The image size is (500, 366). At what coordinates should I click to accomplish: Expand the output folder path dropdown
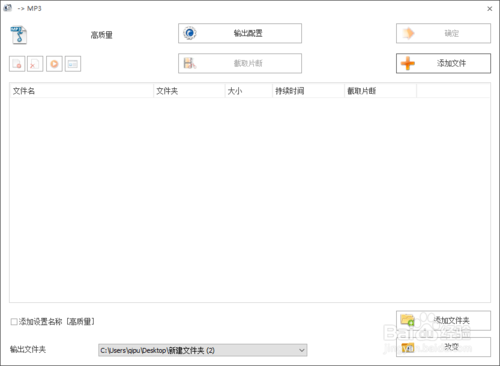(302, 350)
